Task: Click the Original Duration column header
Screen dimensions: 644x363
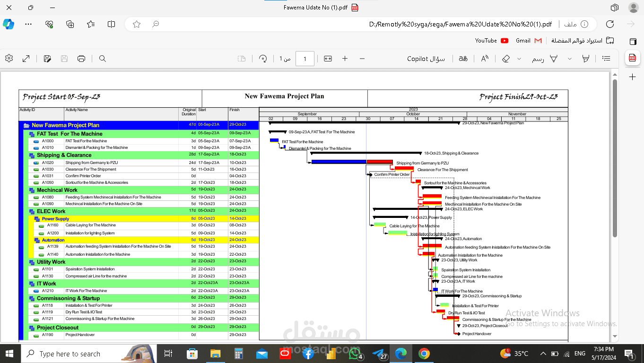Action: pyautogui.click(x=189, y=112)
